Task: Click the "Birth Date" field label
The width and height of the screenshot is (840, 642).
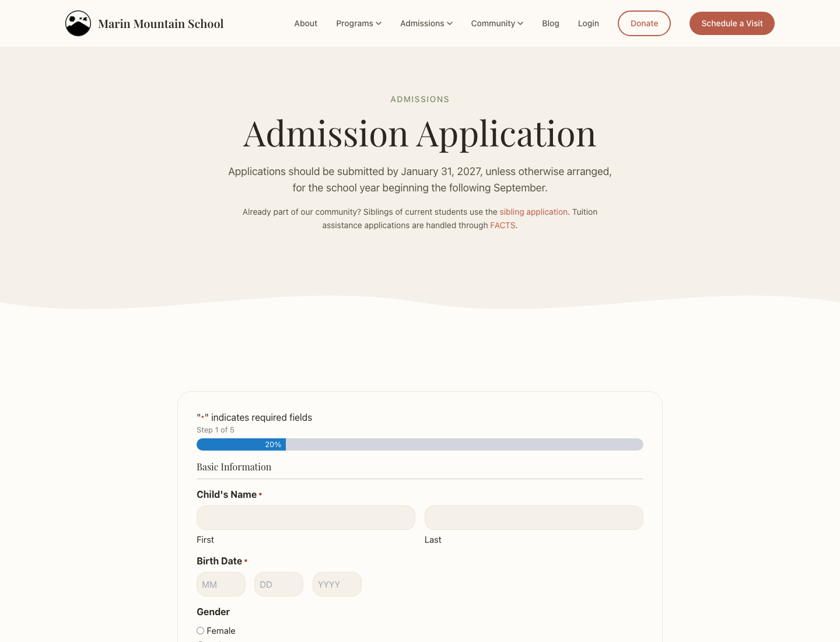Action: (219, 561)
